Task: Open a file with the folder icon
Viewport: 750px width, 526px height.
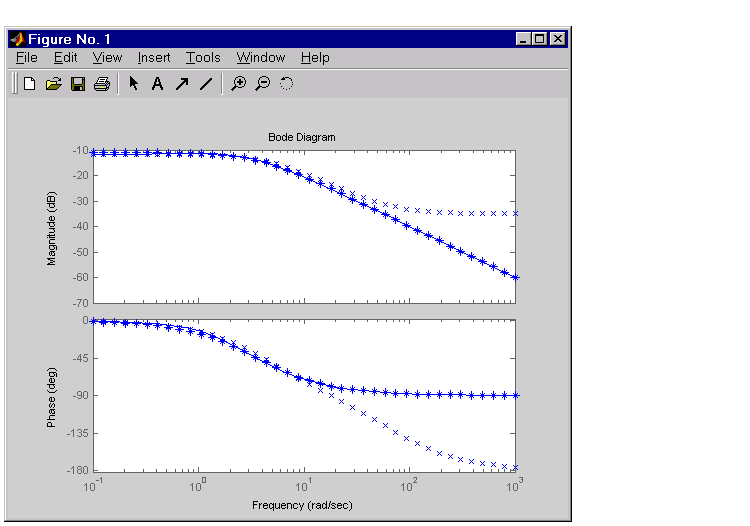Action: (x=53, y=84)
